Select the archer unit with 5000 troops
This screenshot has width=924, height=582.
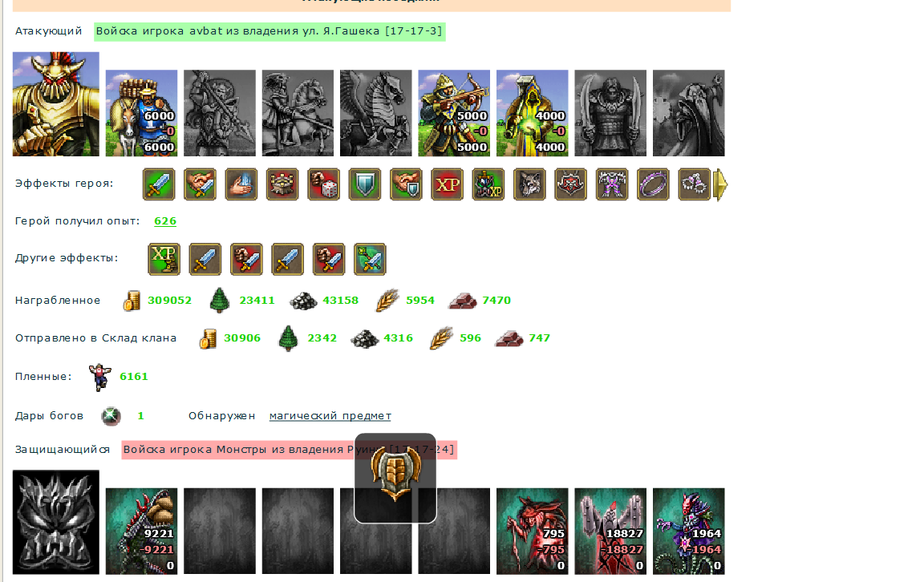tap(454, 113)
